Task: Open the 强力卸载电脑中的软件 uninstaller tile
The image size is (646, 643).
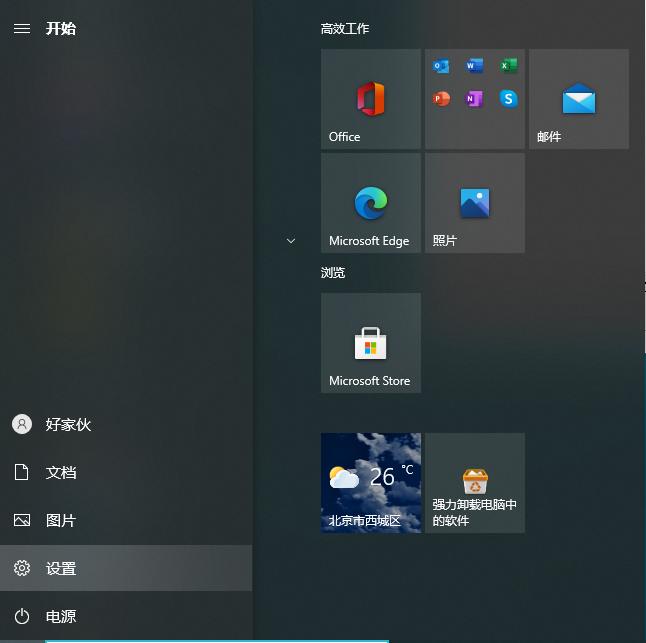Action: tap(475, 483)
